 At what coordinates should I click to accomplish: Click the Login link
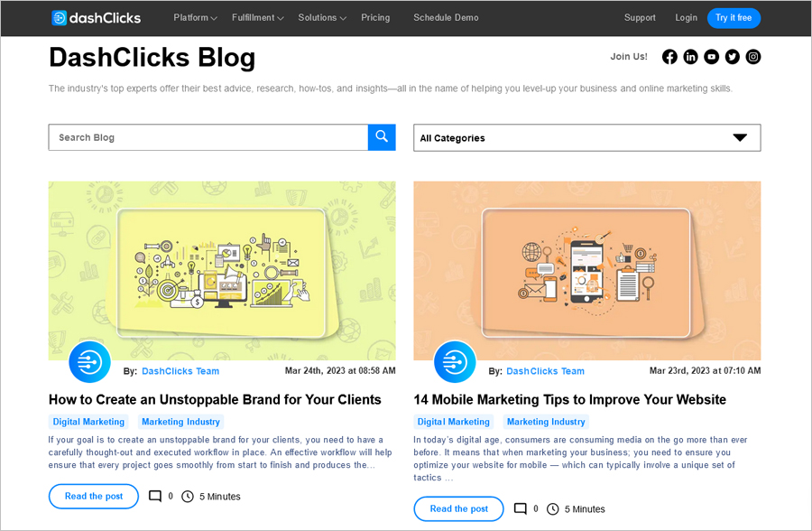(x=686, y=18)
